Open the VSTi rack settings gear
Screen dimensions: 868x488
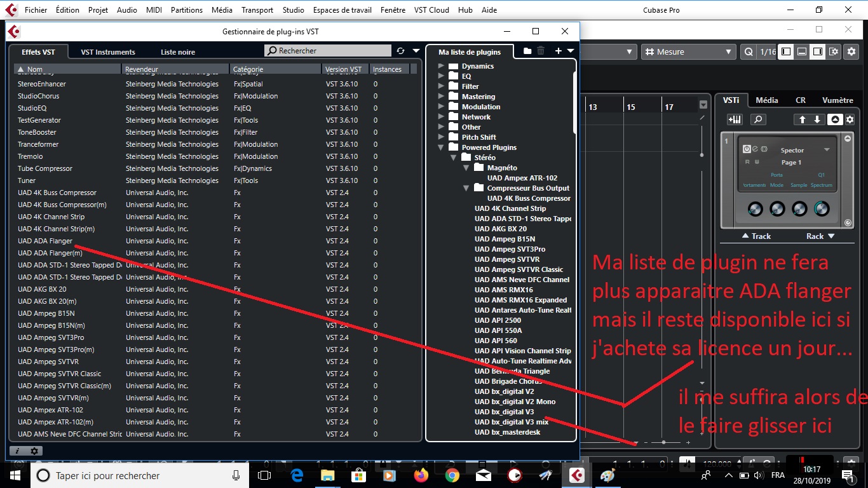coord(850,119)
